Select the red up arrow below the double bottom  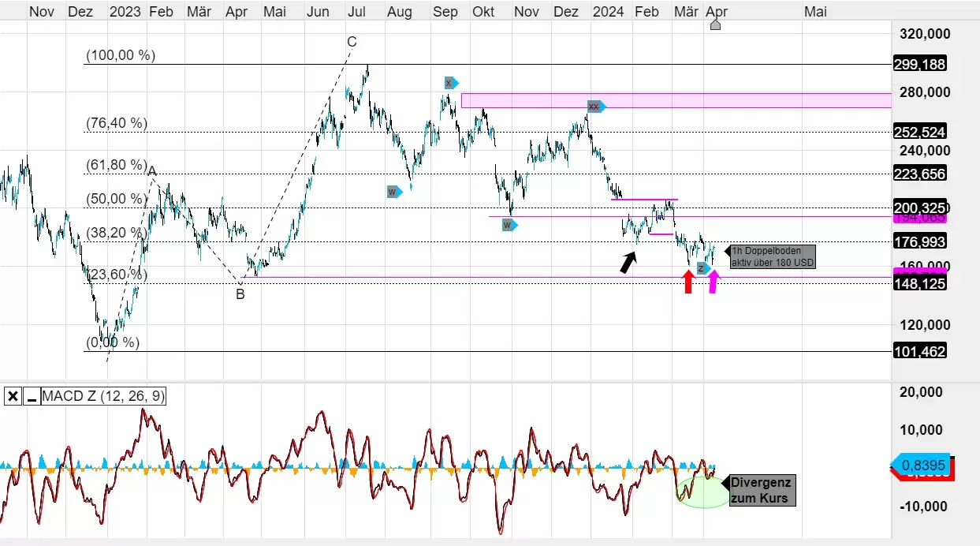(688, 282)
